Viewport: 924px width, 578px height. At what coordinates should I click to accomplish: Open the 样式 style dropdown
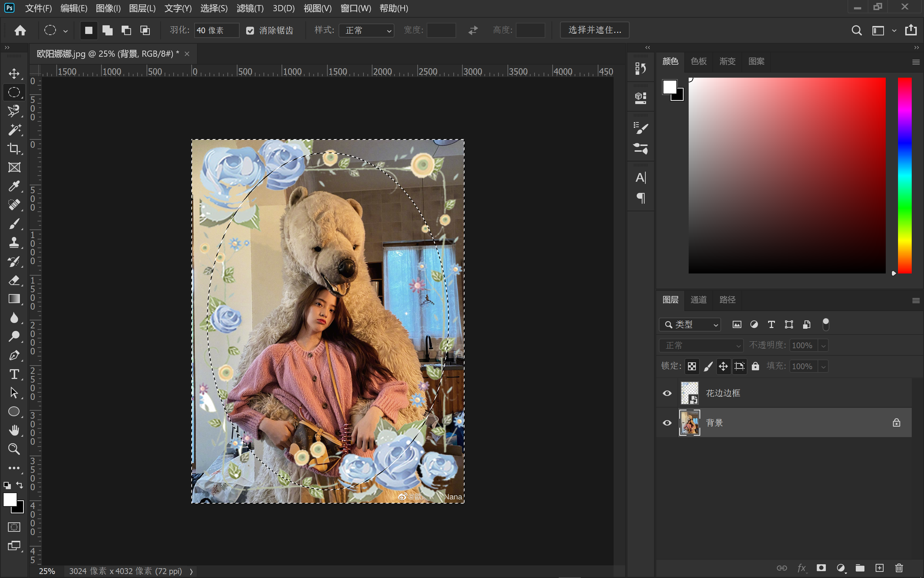pyautogui.click(x=367, y=30)
